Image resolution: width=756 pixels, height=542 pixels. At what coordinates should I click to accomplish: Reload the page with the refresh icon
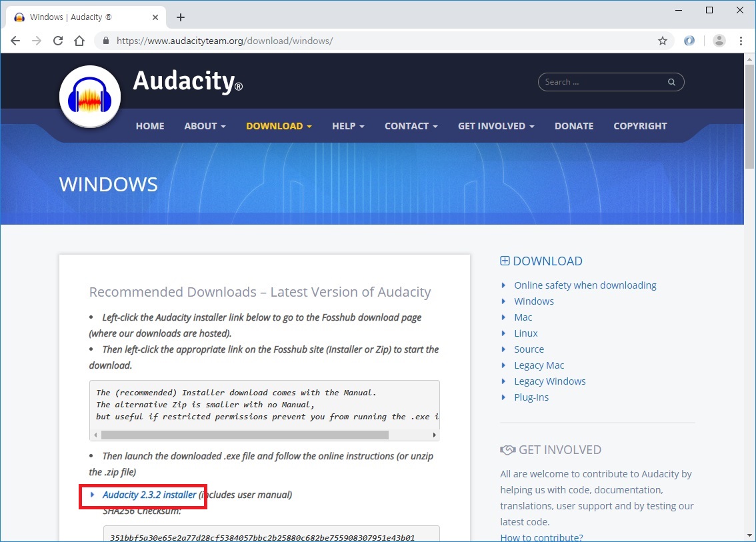[x=58, y=41]
